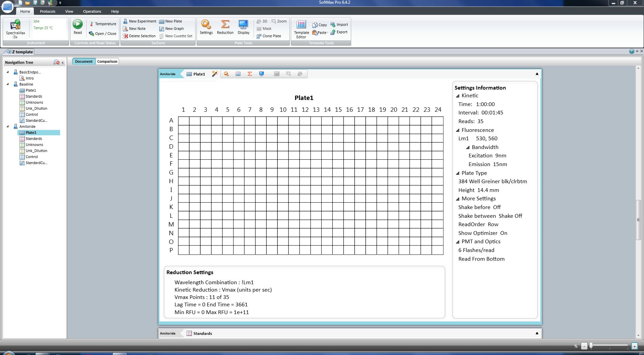Select the Document view toggle
Image resolution: width=644 pixels, height=355 pixels.
coord(84,61)
